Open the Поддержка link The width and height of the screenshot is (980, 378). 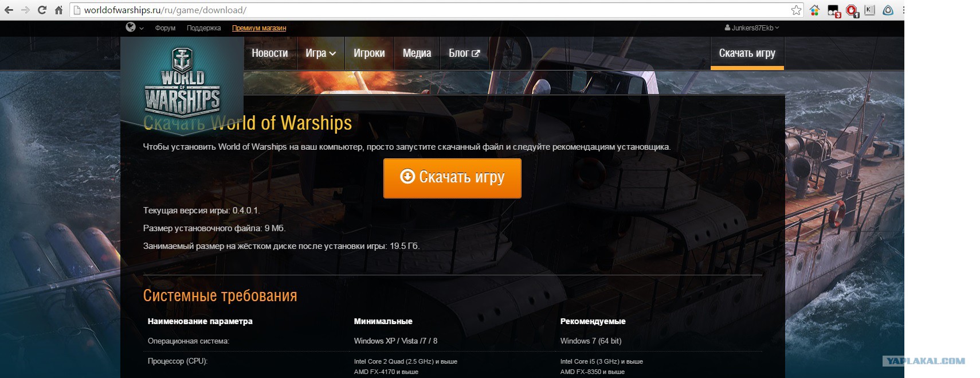pos(203,28)
